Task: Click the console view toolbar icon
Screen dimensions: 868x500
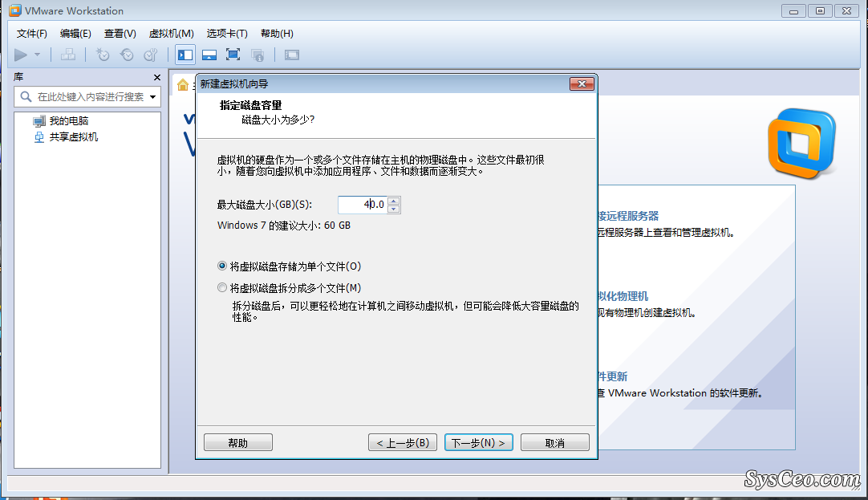Action: coord(292,55)
